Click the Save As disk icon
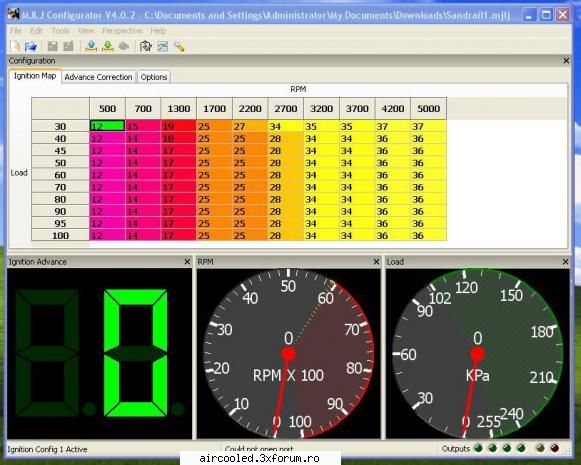This screenshot has height=465, width=581. click(x=68, y=46)
